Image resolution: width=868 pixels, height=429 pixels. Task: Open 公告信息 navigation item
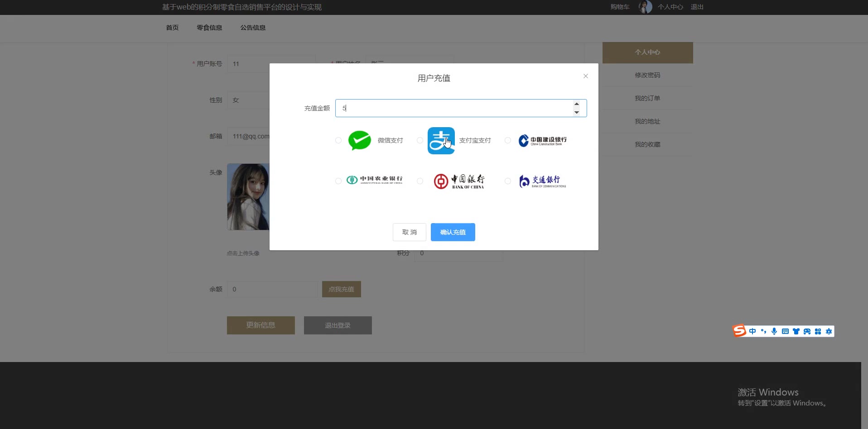pyautogui.click(x=253, y=28)
